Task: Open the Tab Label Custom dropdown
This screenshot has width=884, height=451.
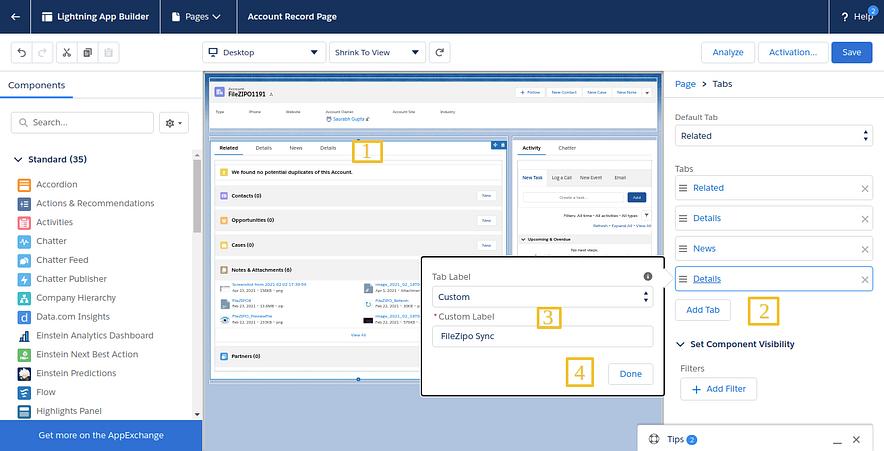Action: (542, 297)
